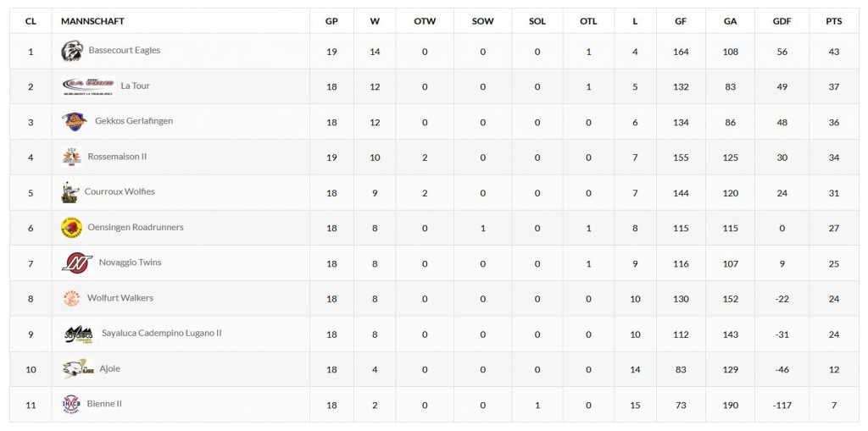Sort table by GP column header
868x431 pixels.
[331, 21]
